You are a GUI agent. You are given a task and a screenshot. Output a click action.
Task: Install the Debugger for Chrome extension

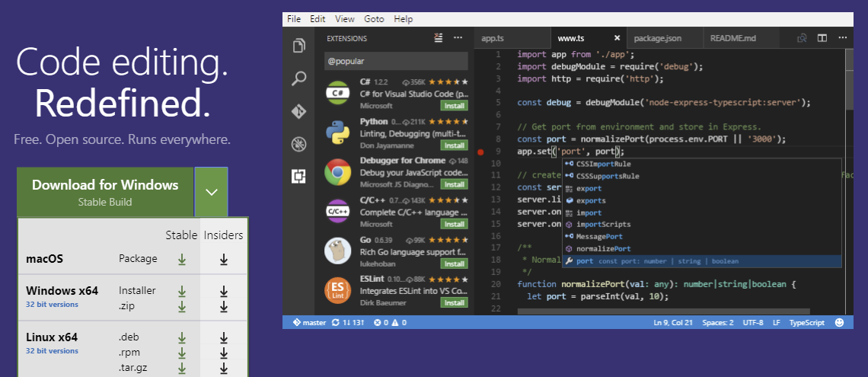pos(454,184)
